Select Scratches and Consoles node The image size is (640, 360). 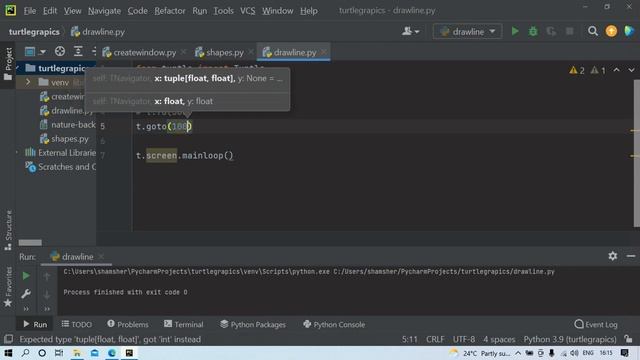[61, 167]
